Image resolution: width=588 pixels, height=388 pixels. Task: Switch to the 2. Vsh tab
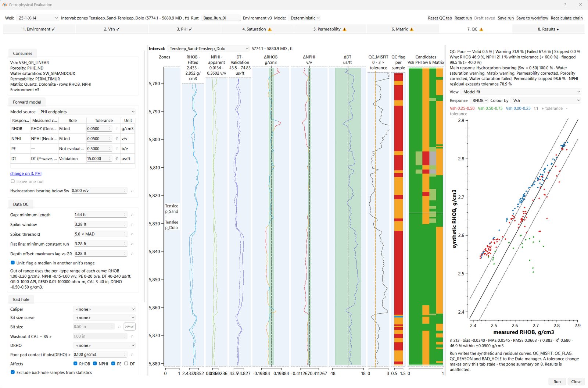112,29
